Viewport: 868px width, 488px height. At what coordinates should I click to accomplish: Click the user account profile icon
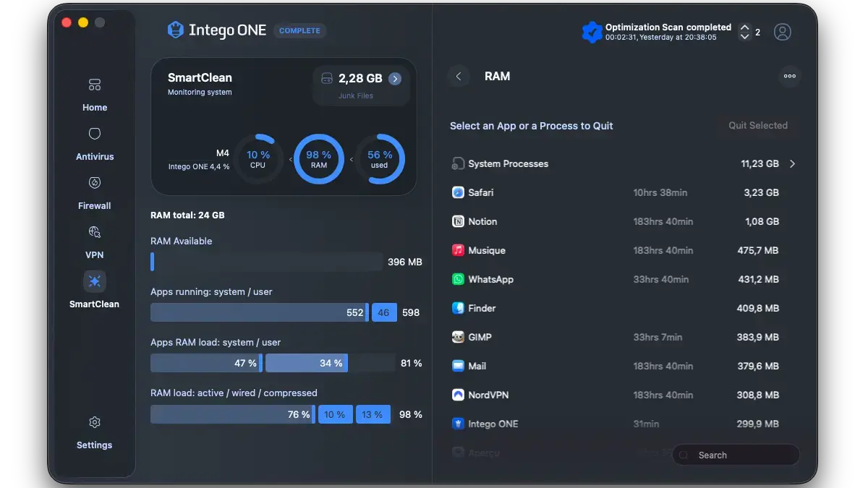click(782, 32)
